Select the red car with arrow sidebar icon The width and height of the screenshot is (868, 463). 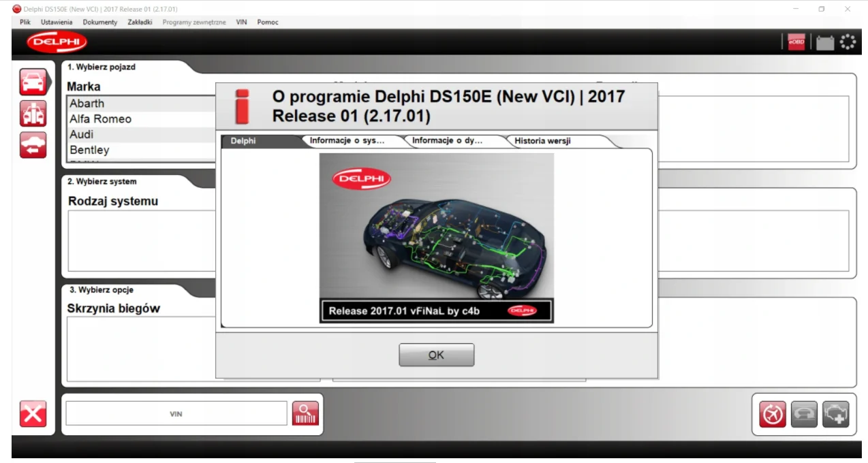(x=33, y=145)
